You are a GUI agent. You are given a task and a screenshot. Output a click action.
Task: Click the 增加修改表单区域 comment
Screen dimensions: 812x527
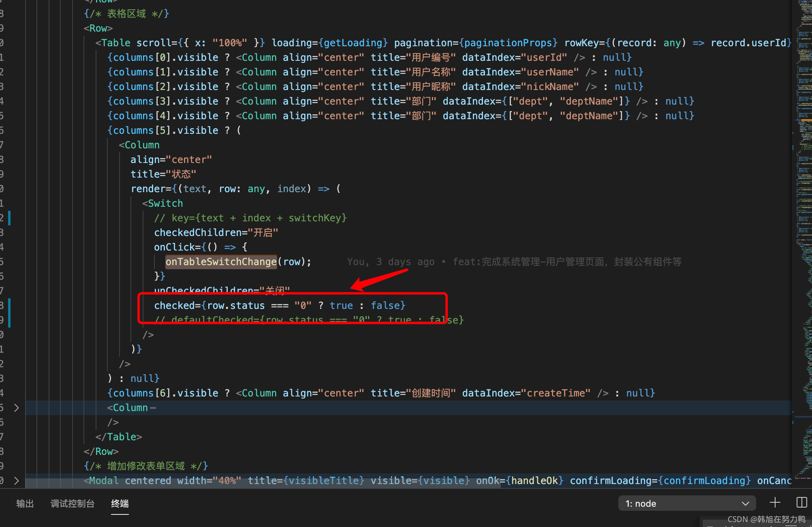(x=146, y=466)
